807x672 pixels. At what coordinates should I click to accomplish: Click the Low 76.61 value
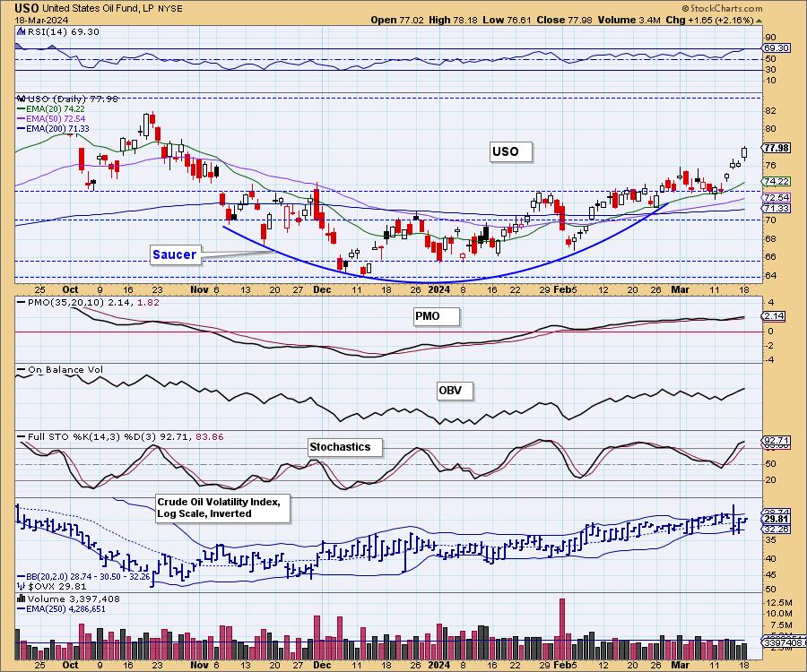click(x=507, y=20)
